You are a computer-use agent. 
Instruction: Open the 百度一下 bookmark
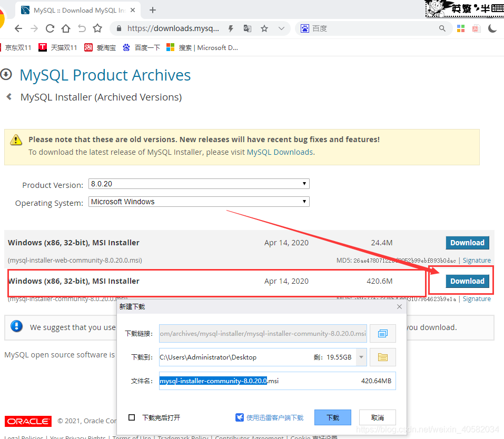coord(141,47)
